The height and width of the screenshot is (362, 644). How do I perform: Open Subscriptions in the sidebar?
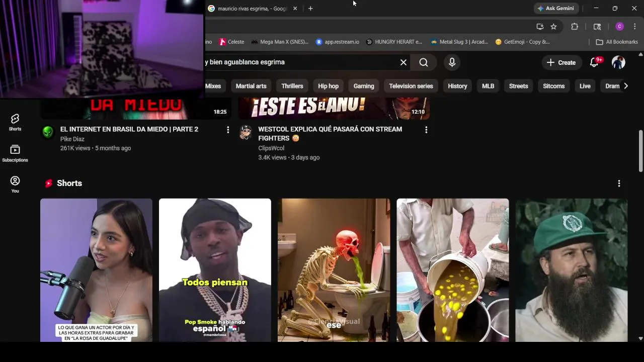click(x=15, y=153)
